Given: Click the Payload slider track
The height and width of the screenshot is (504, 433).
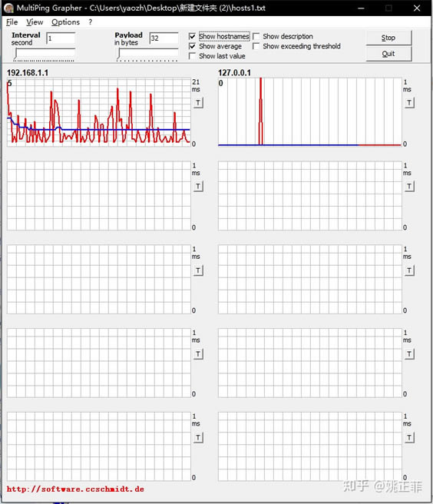Looking at the screenshot, I should 147,55.
